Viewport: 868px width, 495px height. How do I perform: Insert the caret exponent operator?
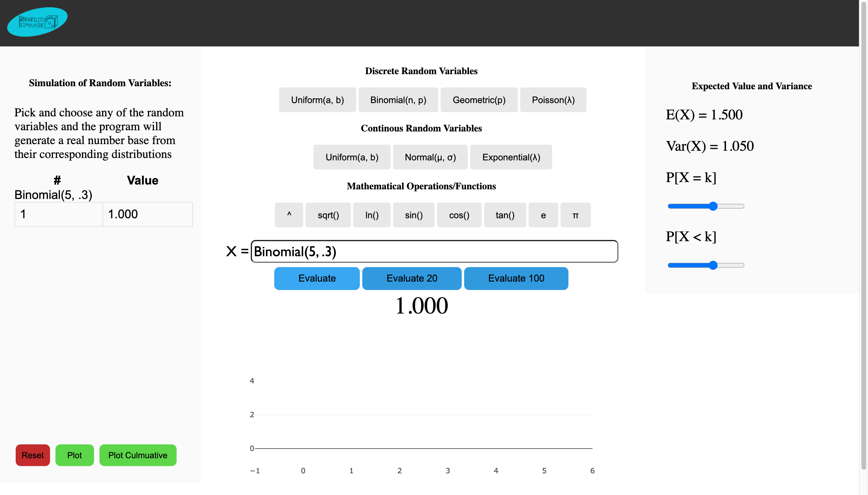288,215
